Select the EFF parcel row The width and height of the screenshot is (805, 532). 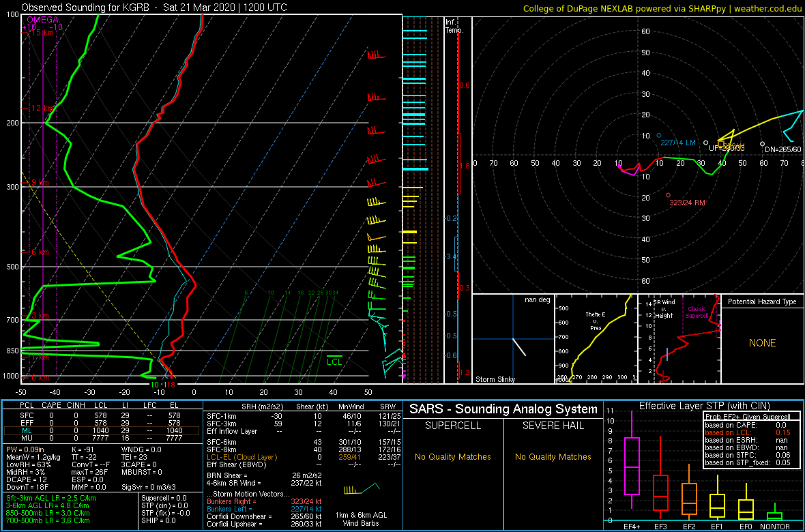click(x=102, y=422)
